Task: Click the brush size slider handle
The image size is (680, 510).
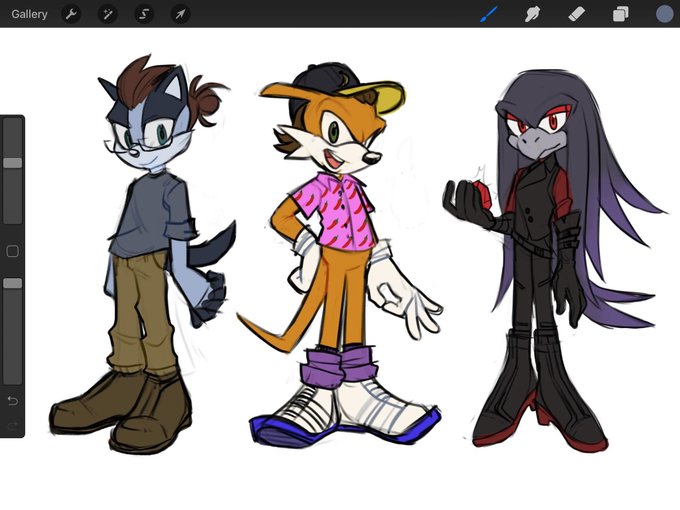Action: pyautogui.click(x=13, y=163)
